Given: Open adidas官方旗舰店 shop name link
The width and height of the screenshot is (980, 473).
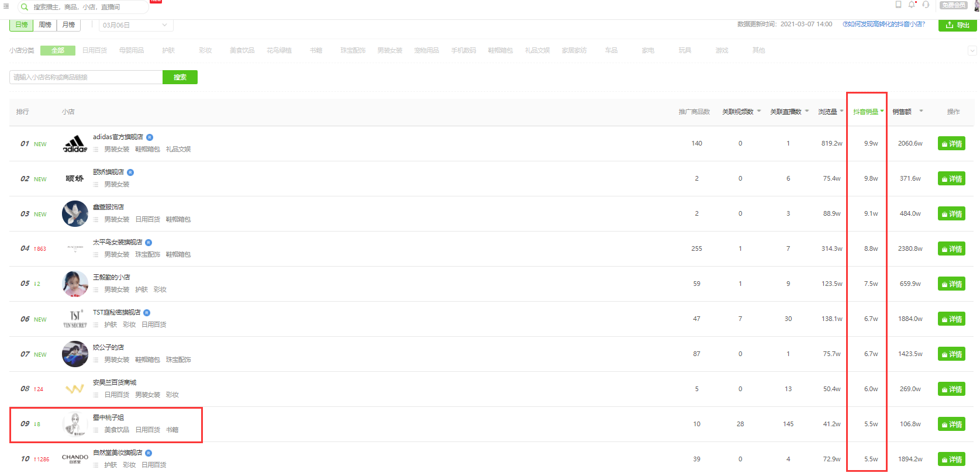Looking at the screenshot, I should tap(118, 137).
